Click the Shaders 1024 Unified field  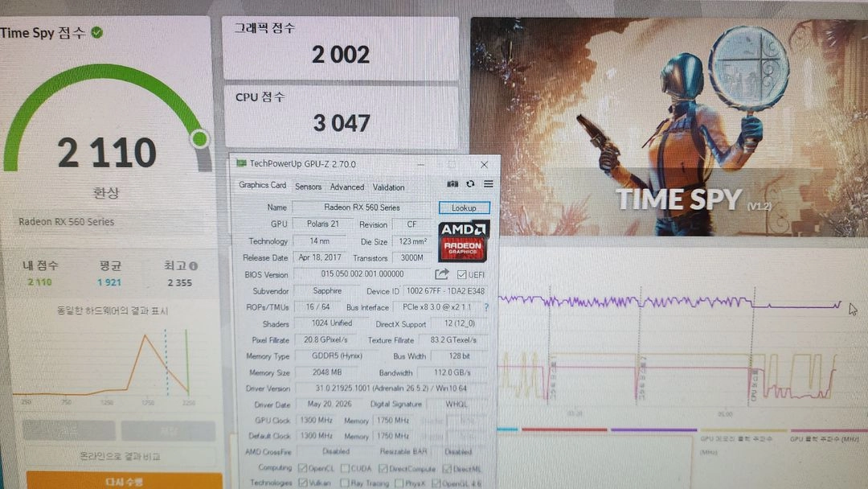pyautogui.click(x=331, y=323)
